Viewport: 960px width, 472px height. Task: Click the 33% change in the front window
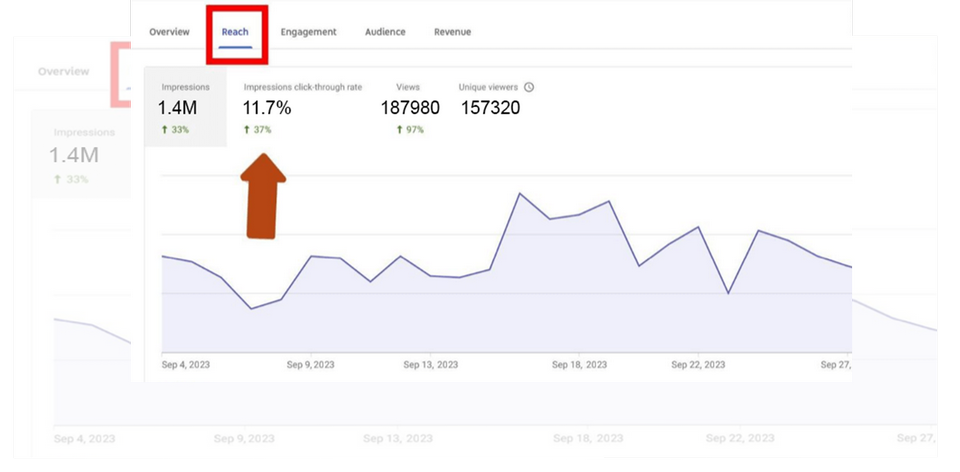(180, 130)
